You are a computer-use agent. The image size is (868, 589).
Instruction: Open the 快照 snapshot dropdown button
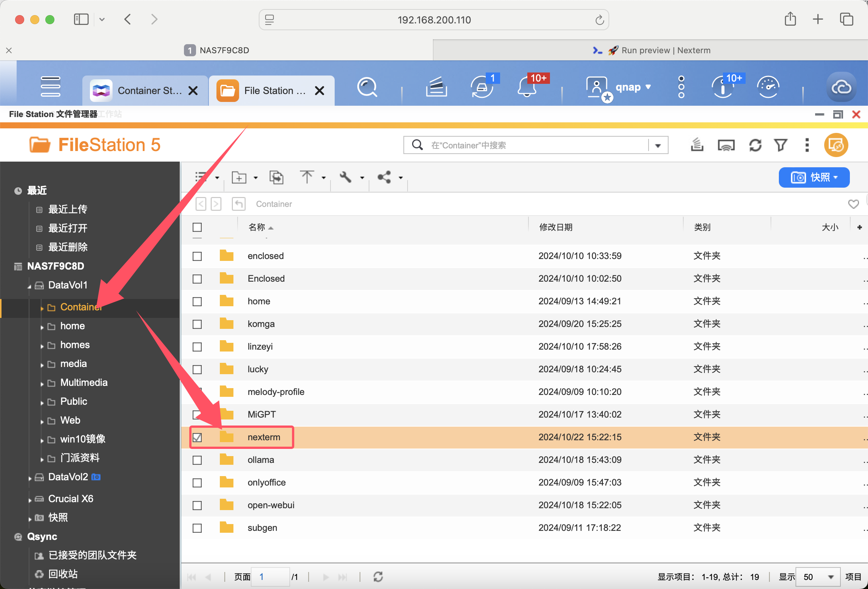(x=814, y=177)
